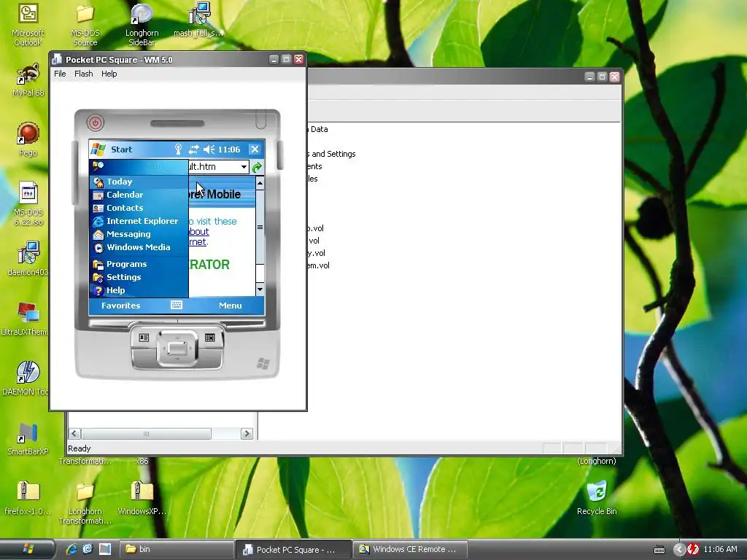This screenshot has width=747, height=560.
Task: Open the Microsoft Outlook desktop icon
Action: coord(28,25)
